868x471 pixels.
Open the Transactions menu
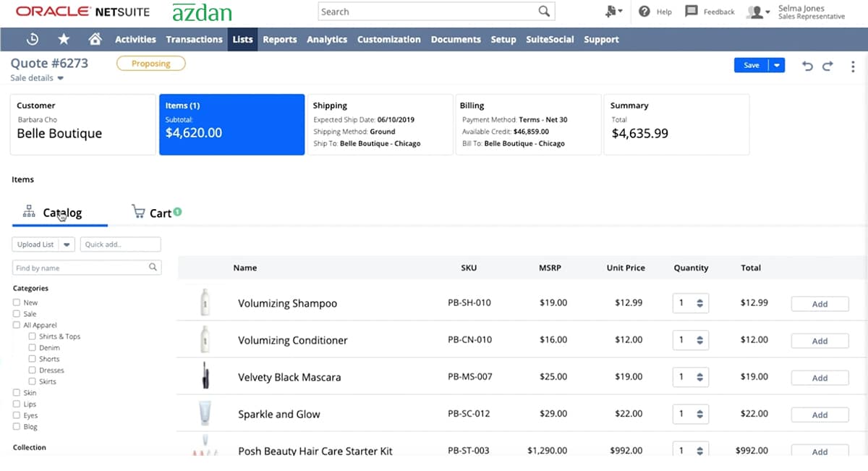pos(194,40)
